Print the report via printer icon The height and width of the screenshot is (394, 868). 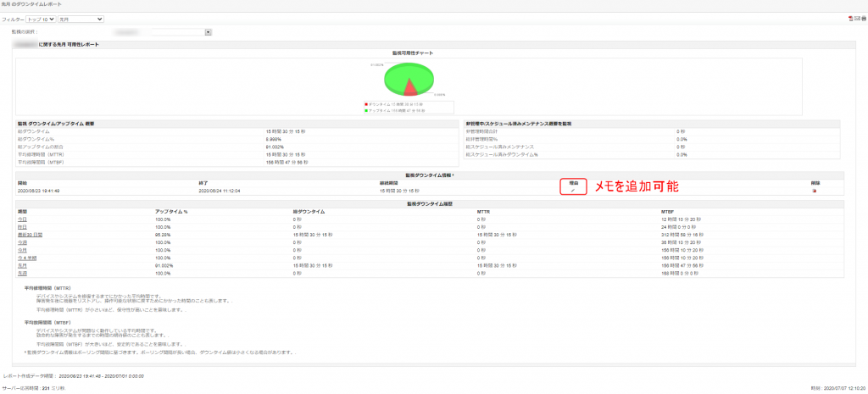coord(864,19)
